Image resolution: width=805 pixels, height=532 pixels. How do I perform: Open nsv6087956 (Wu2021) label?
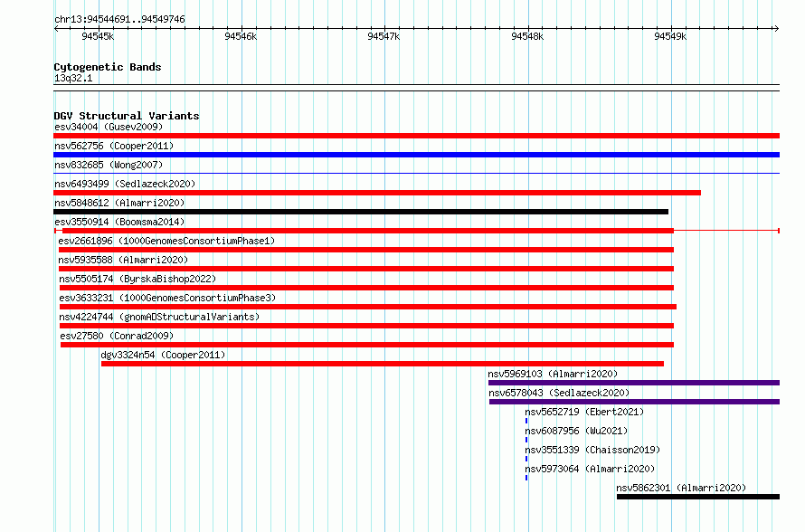(x=576, y=431)
